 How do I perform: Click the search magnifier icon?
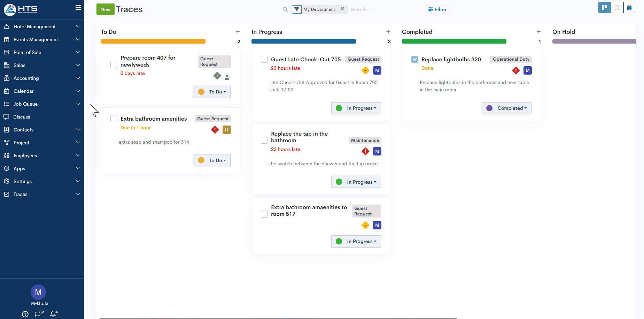[285, 9]
